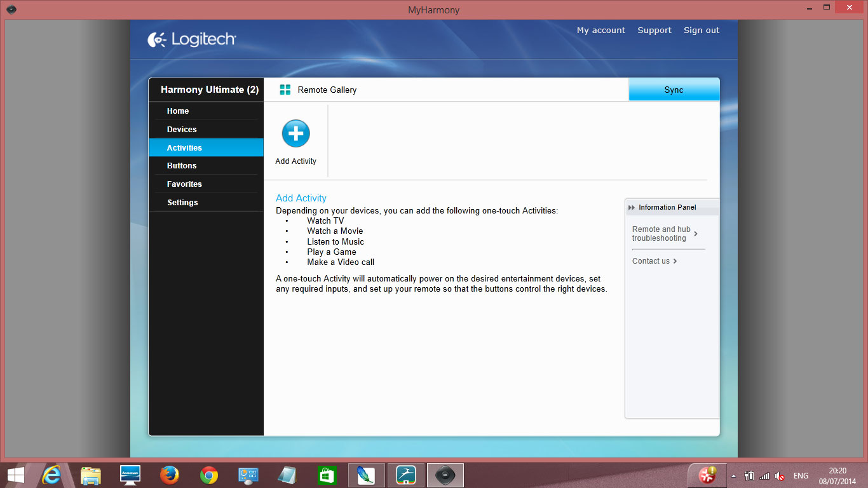Click the Listen to Music list item

pyautogui.click(x=336, y=241)
